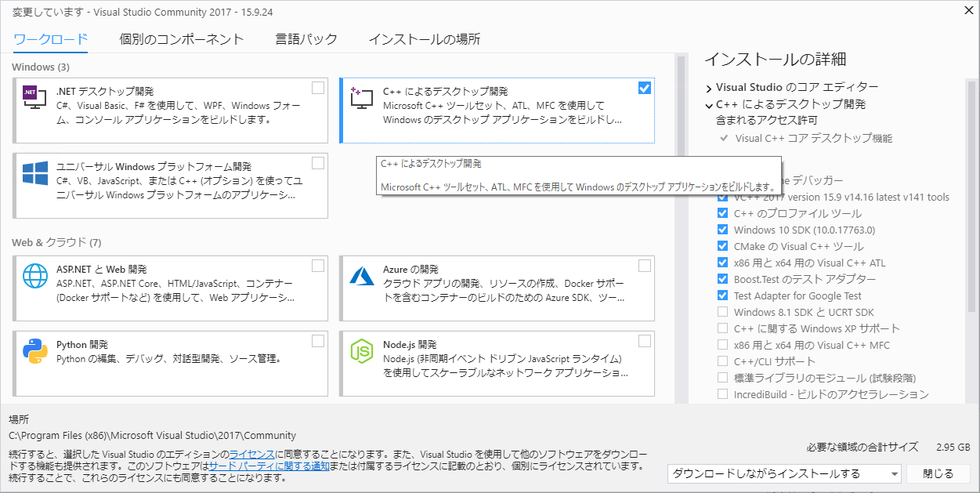Image resolution: width=980 pixels, height=493 pixels.
Task: Click Visual C++ コア デスクトップ機能 item
Action: tap(814, 138)
